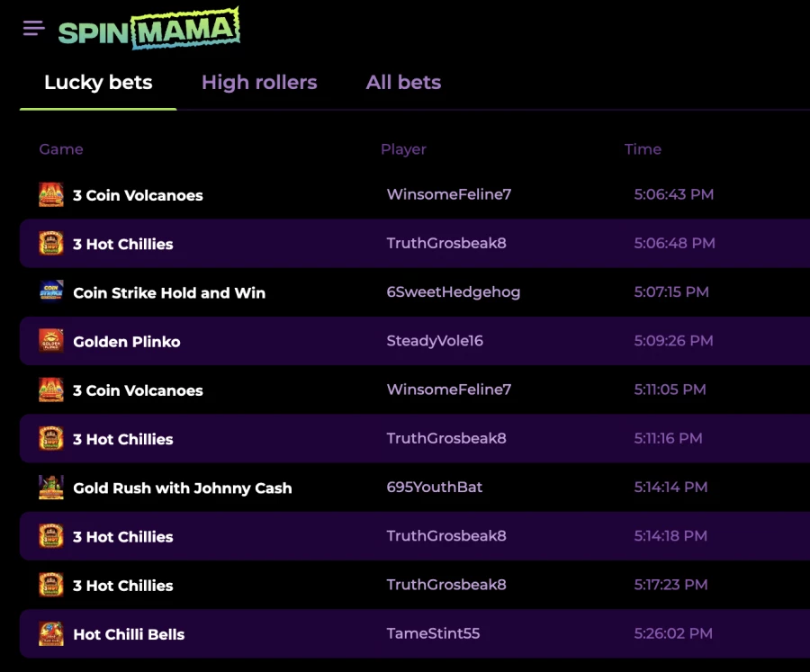
Task: Click the Golden Plinko game icon
Action: [x=51, y=341]
